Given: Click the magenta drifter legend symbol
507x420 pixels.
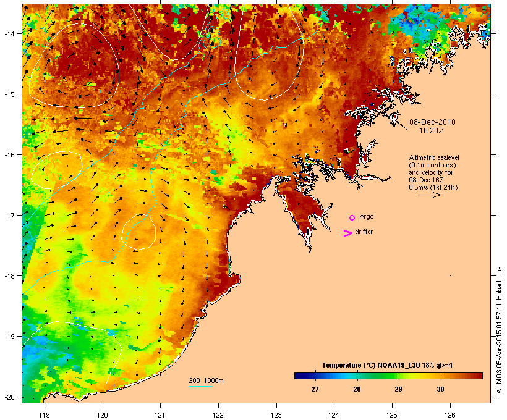Looking at the screenshot, I should click(347, 233).
